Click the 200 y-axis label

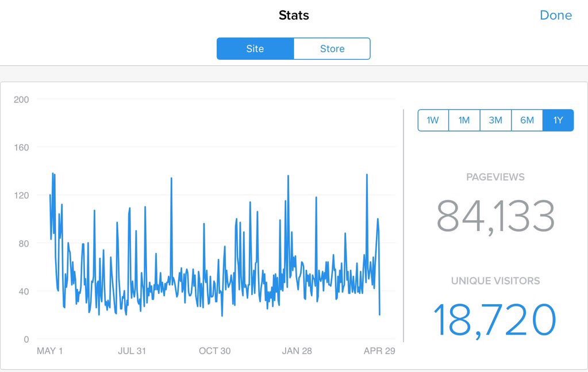point(21,99)
